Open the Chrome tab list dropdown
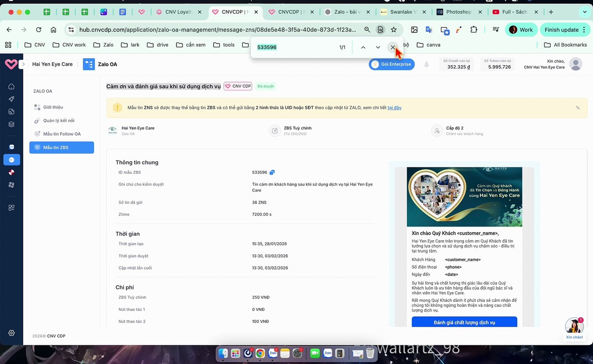593x364 pixels. coord(585,12)
